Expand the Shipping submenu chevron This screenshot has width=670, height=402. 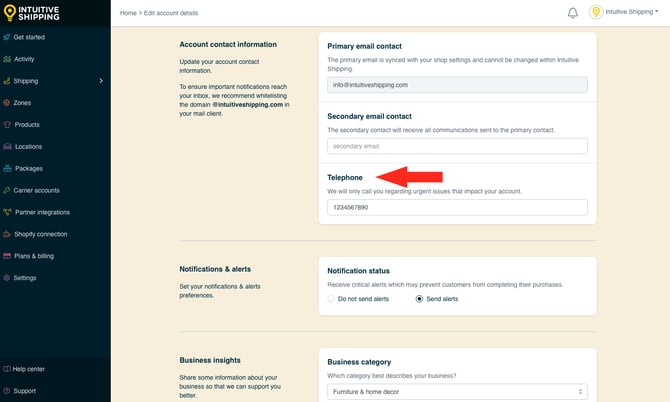101,81
